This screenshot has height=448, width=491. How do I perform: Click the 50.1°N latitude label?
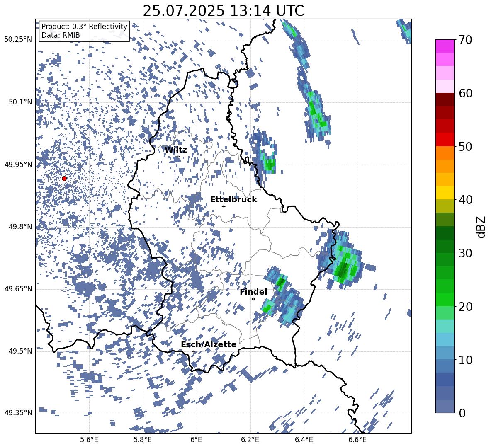[20, 102]
